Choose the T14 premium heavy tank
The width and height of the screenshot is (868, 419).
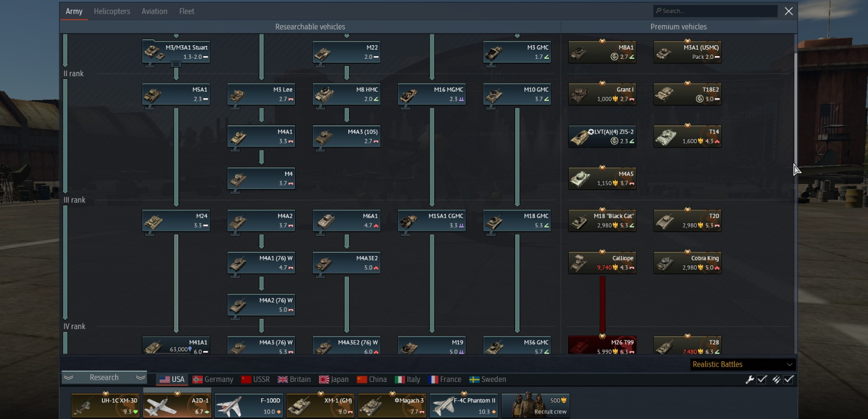click(688, 136)
